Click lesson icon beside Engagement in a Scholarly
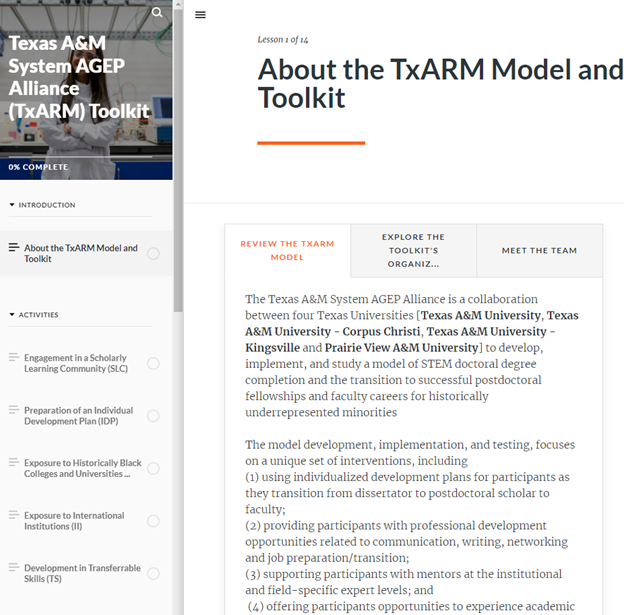The image size is (624, 615). (14, 357)
